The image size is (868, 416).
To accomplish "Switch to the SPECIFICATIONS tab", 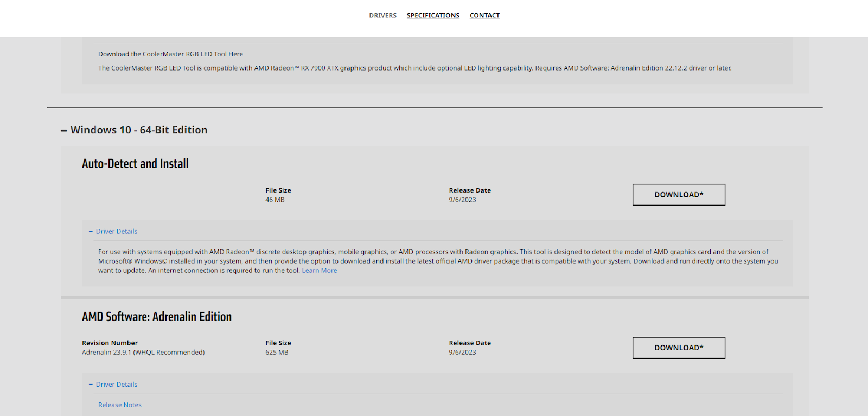I will [433, 15].
